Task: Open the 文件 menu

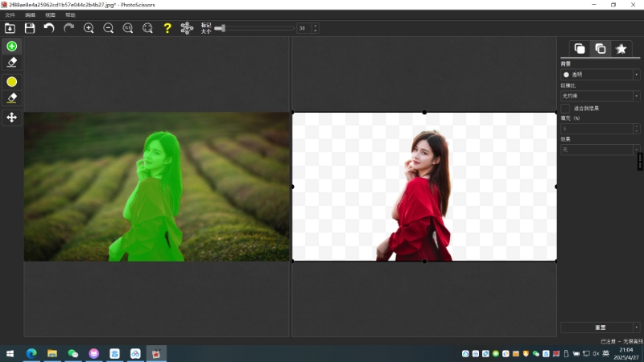Action: tap(10, 15)
